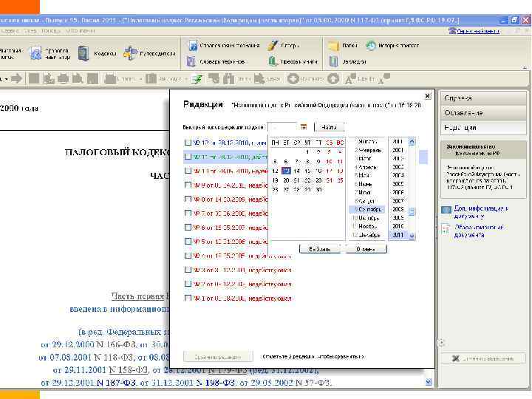Check edition № 6 недействующая checkbox

click(x=188, y=228)
